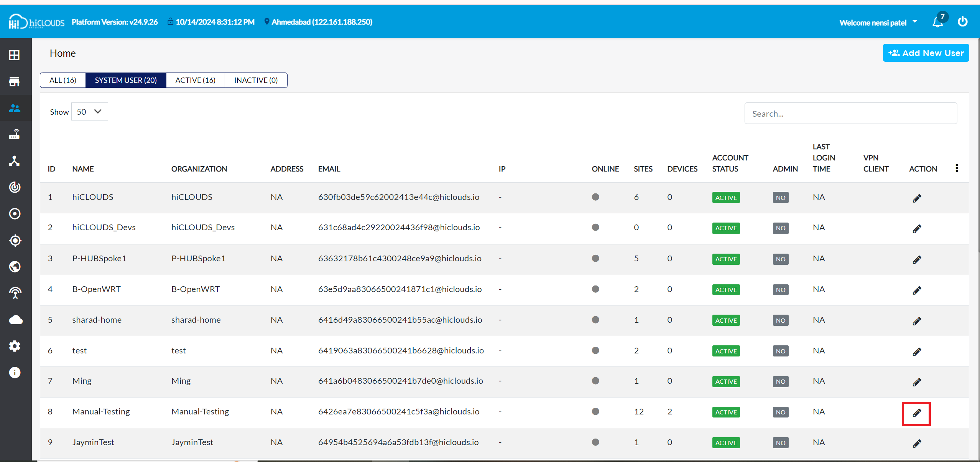Click the power logout icon
The image size is (980, 462).
963,22
